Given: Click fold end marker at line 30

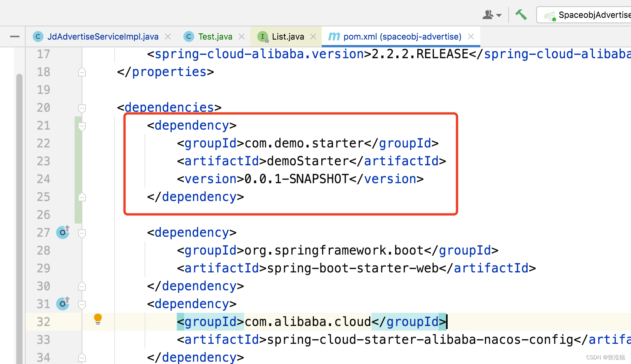Looking at the screenshot, I should pyautogui.click(x=82, y=286).
